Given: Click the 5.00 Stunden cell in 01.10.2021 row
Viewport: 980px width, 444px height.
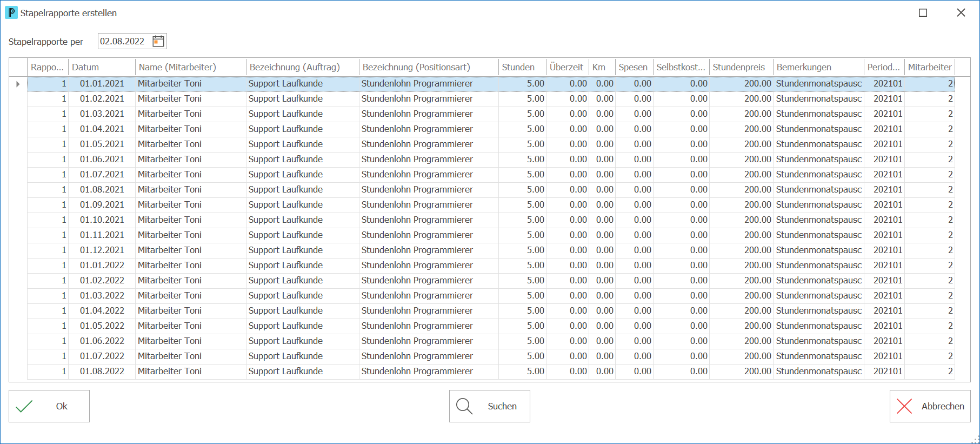Looking at the screenshot, I should coord(522,220).
